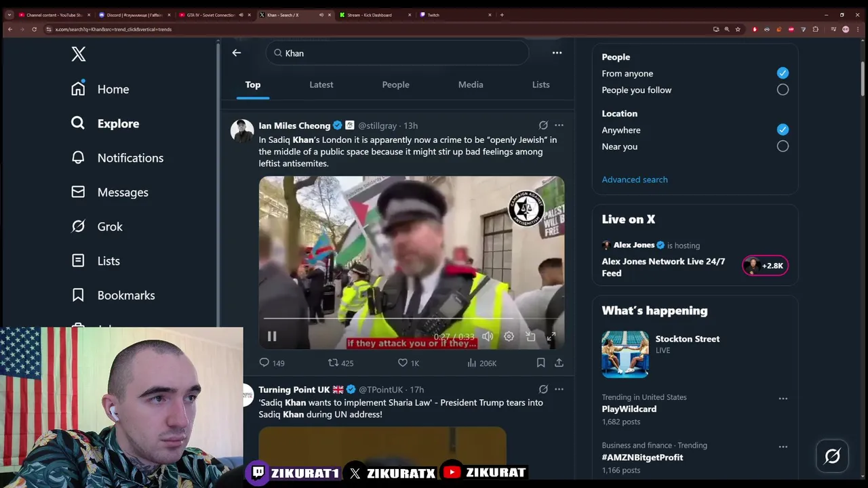Open more menu on Turning Point UK post
This screenshot has height=488, width=868.
click(559, 389)
